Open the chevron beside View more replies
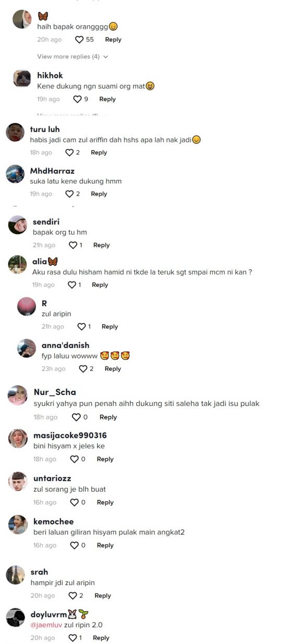The height and width of the screenshot is (644, 308). [106, 56]
